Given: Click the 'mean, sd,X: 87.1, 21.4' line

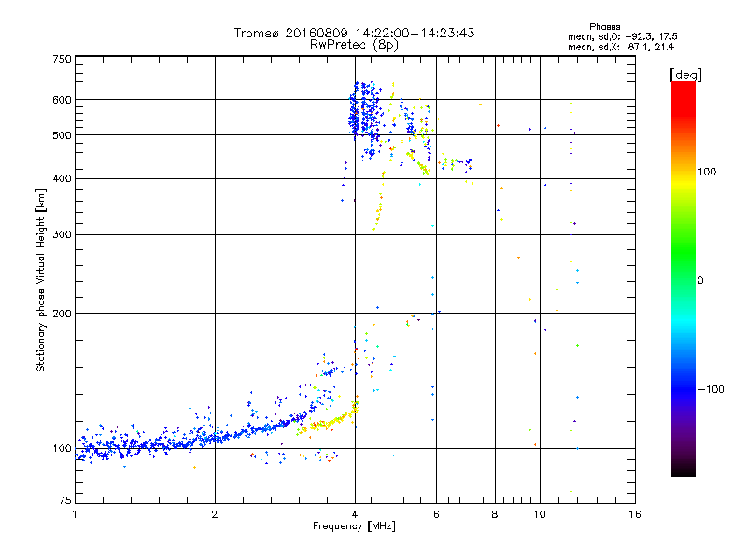Looking at the screenshot, I should tap(620, 47).
